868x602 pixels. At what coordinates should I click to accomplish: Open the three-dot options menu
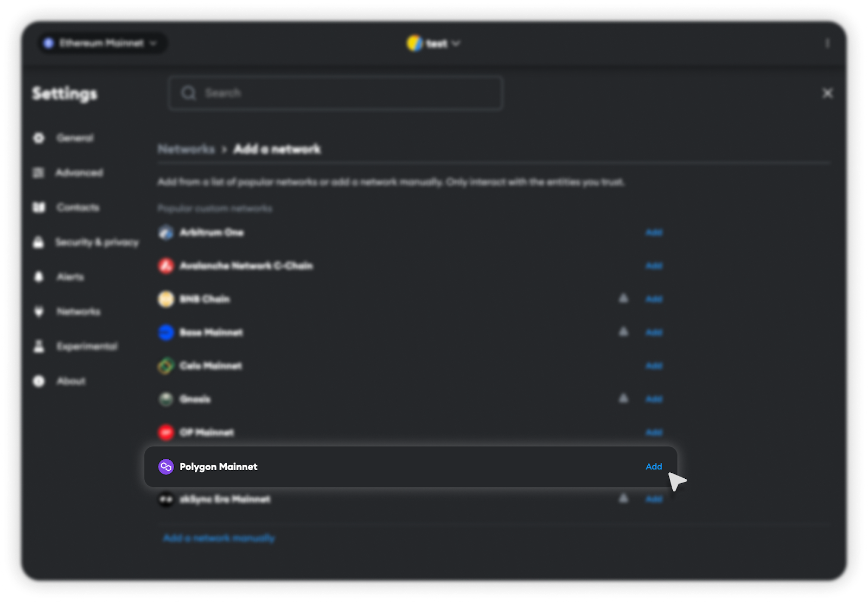827,43
